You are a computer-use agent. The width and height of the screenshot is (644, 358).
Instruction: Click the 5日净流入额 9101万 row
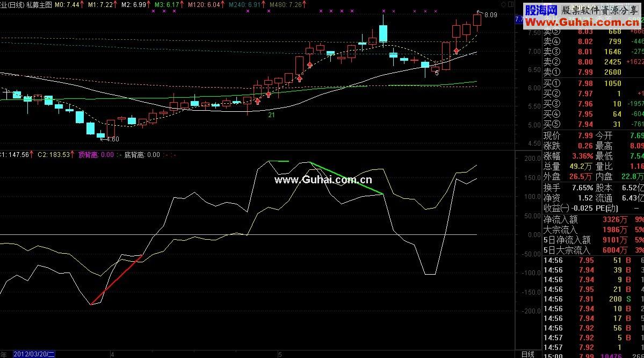593,240
